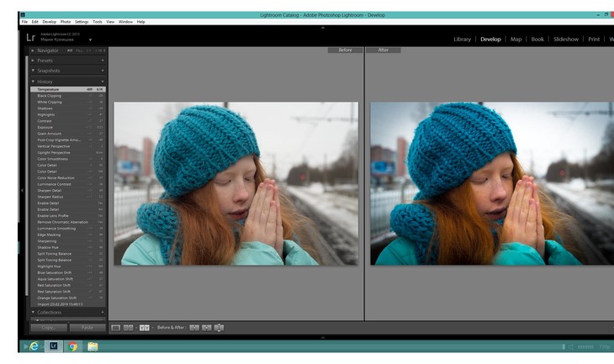614x364 pixels.
Task: Select the Exposure history step
Action: coord(68,127)
